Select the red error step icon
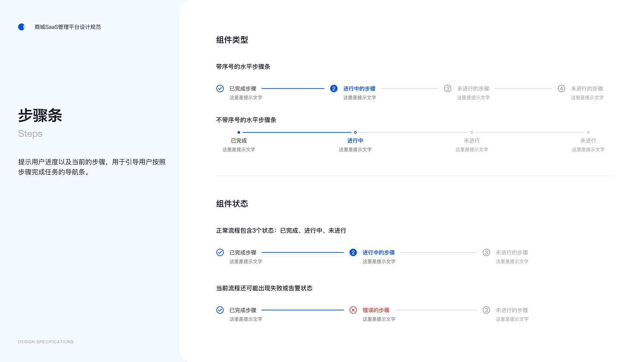 click(353, 310)
